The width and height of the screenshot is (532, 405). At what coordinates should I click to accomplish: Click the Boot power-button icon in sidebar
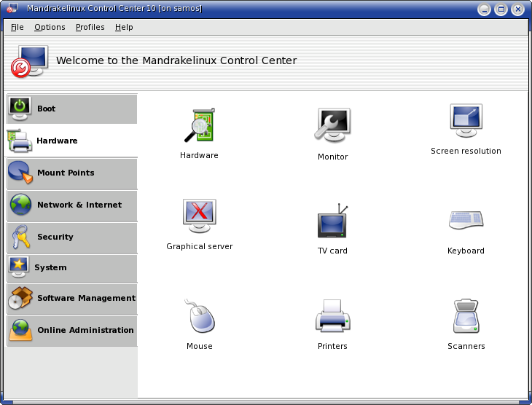(x=20, y=109)
